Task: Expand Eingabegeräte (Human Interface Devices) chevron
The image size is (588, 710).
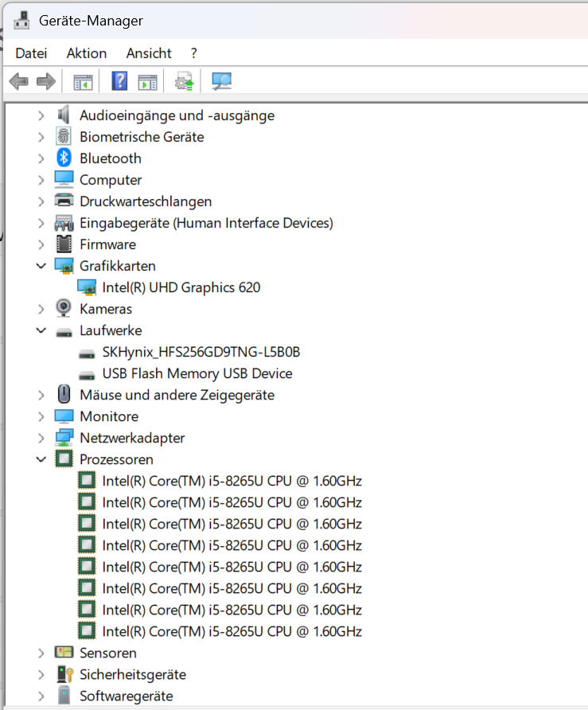Action: [41, 223]
